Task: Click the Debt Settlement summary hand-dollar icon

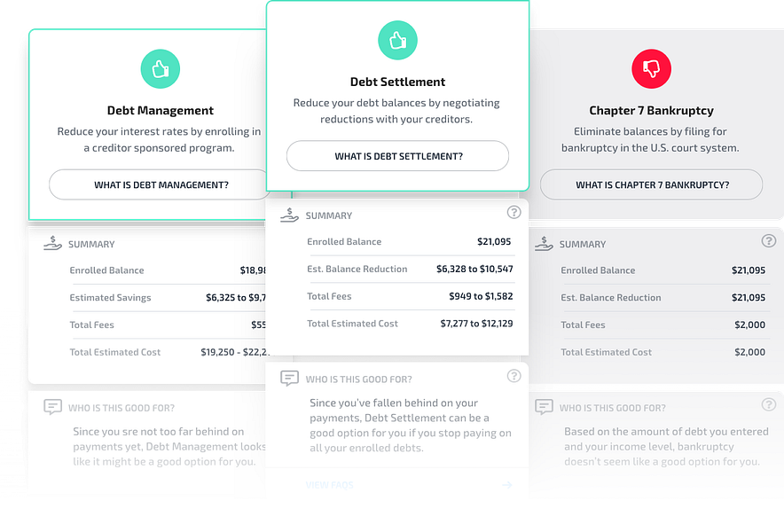Action: 289,215
